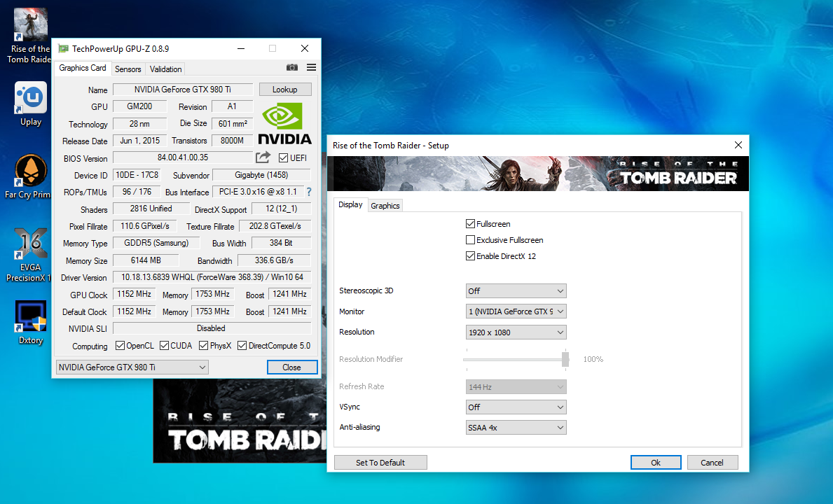Click the Bus Interface question mark
The height and width of the screenshot is (504, 833).
(309, 192)
